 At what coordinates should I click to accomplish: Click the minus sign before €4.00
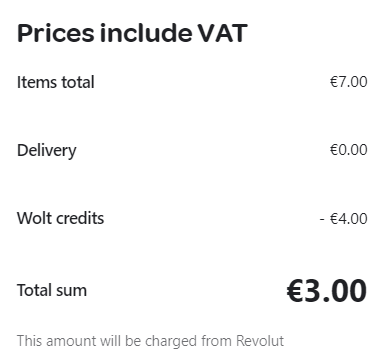pos(322,219)
